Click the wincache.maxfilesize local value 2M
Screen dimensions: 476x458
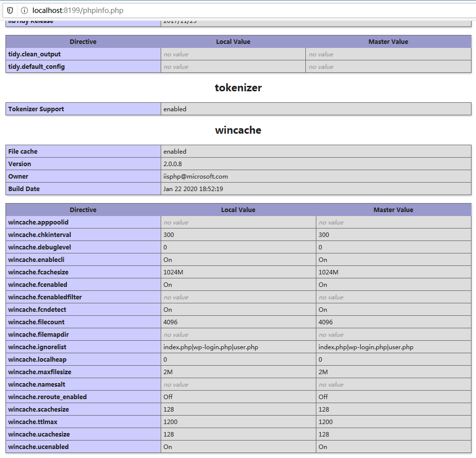[x=168, y=372]
